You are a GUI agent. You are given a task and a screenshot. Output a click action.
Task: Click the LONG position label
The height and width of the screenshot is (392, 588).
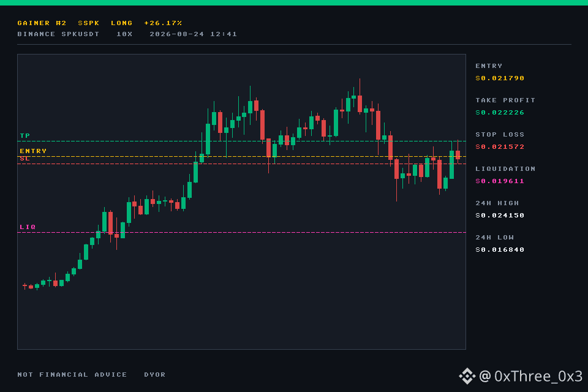[x=121, y=23]
